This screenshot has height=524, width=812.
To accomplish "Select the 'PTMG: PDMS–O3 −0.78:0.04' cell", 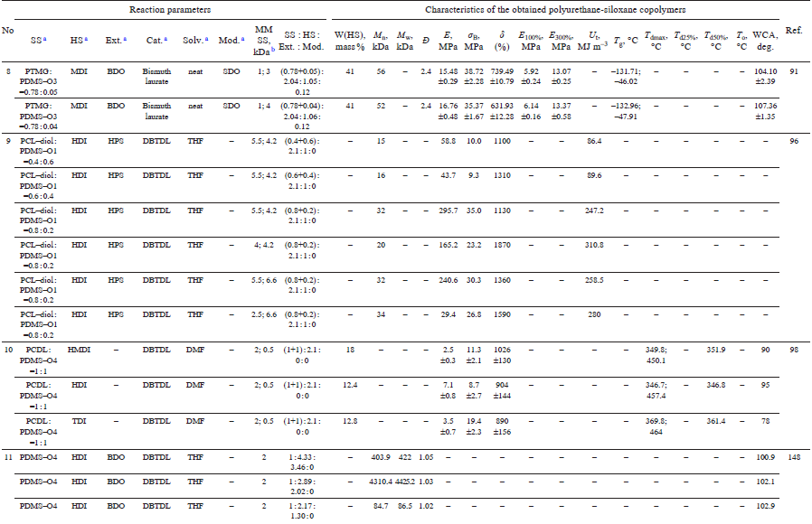I will pyautogui.click(x=38, y=117).
